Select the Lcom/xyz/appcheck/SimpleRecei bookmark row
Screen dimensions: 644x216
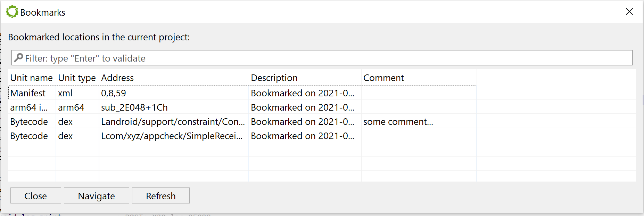242,136
